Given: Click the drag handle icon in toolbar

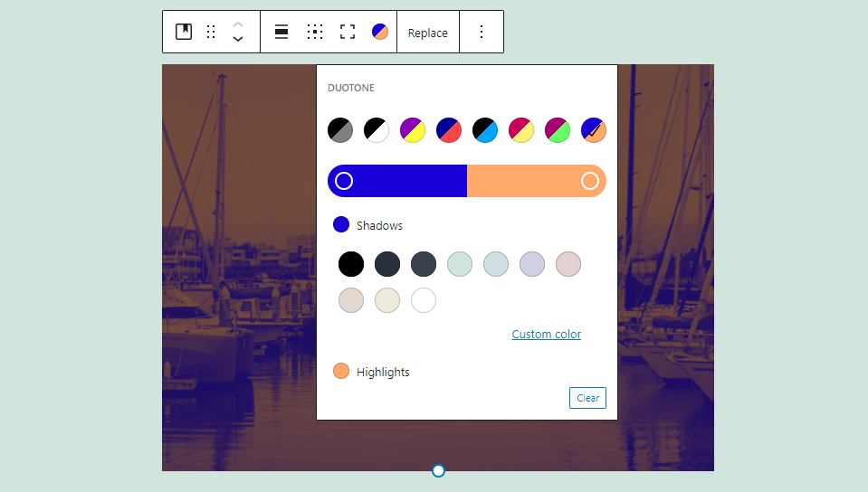Looking at the screenshot, I should point(211,32).
